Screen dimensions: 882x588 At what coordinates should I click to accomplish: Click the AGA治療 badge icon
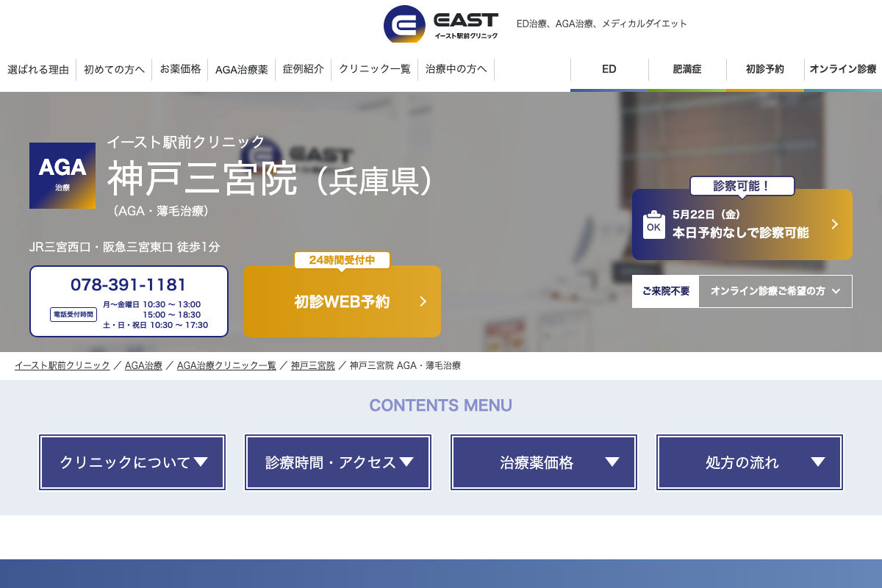pos(62,176)
